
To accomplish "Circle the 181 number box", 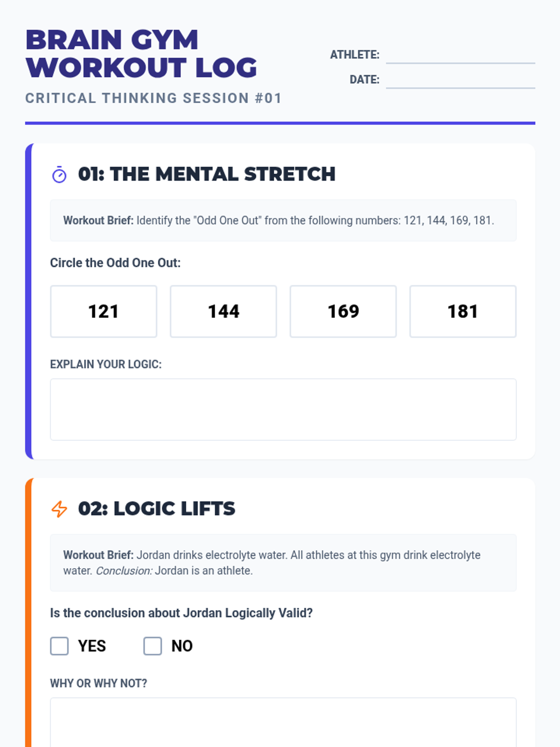I will point(462,311).
